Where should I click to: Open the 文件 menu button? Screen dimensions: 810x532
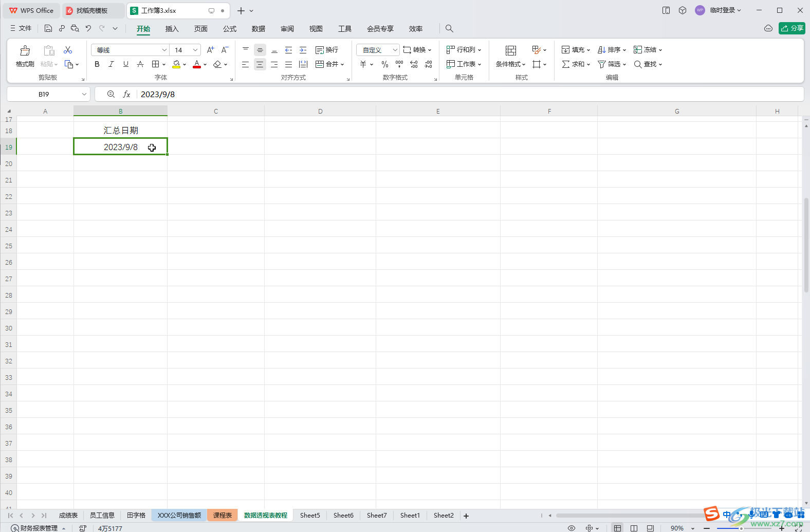pos(21,29)
